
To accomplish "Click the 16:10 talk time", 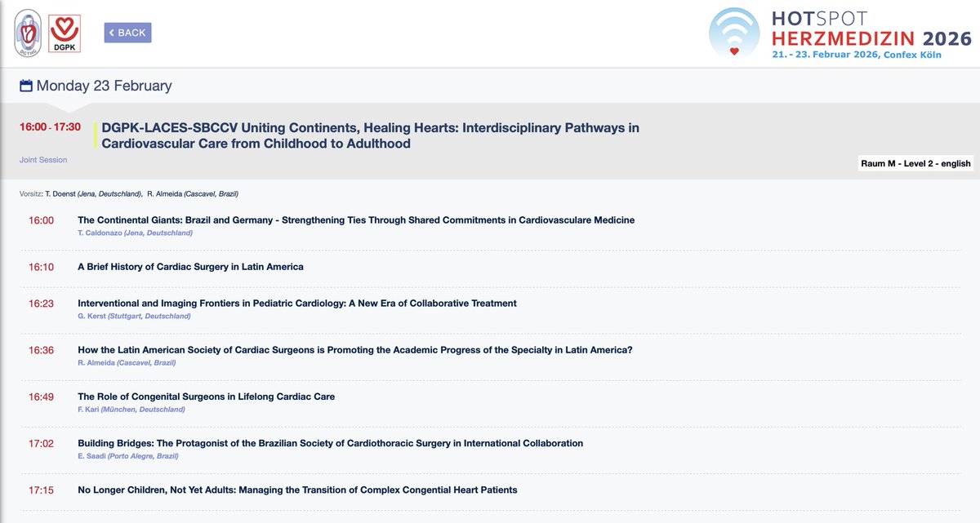I will [42, 267].
